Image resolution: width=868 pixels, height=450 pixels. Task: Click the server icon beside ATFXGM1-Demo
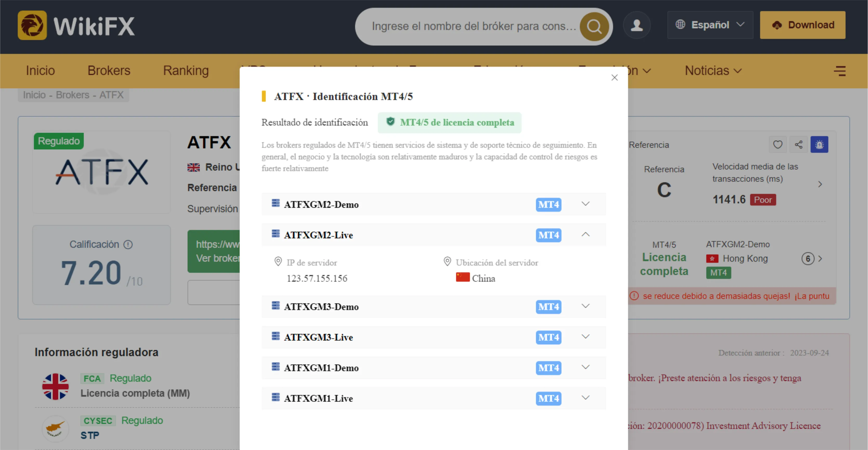[x=276, y=366]
